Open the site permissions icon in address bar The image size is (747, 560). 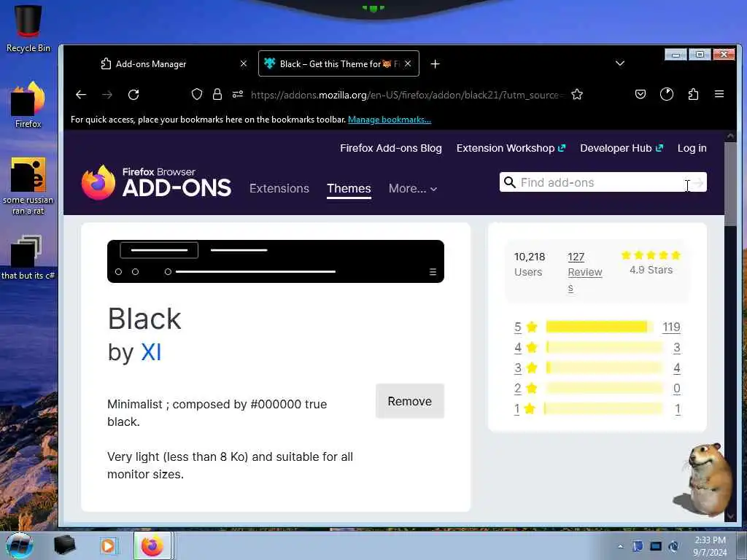click(x=238, y=94)
